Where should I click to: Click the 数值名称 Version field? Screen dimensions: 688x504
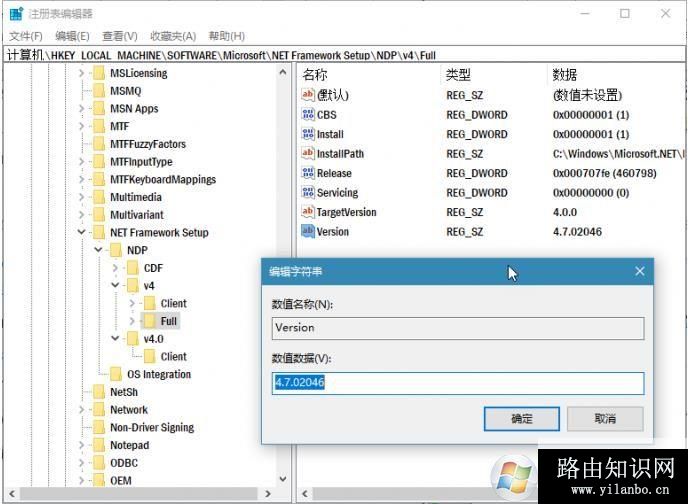pyautogui.click(x=458, y=328)
